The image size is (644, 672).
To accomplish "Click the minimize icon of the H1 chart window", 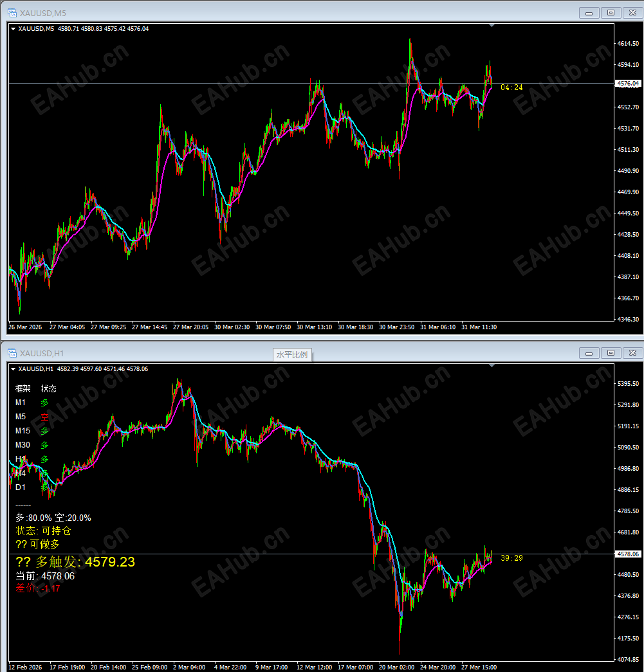I will (x=588, y=352).
